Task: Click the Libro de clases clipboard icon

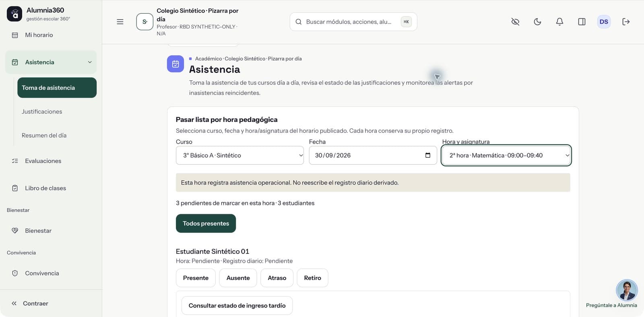Action: pyautogui.click(x=15, y=188)
